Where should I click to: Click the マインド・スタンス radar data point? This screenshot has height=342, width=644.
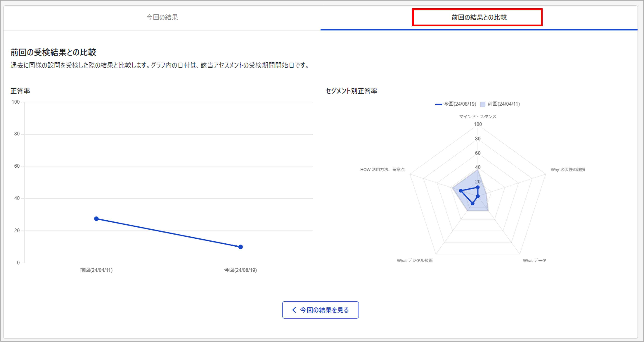[478, 187]
